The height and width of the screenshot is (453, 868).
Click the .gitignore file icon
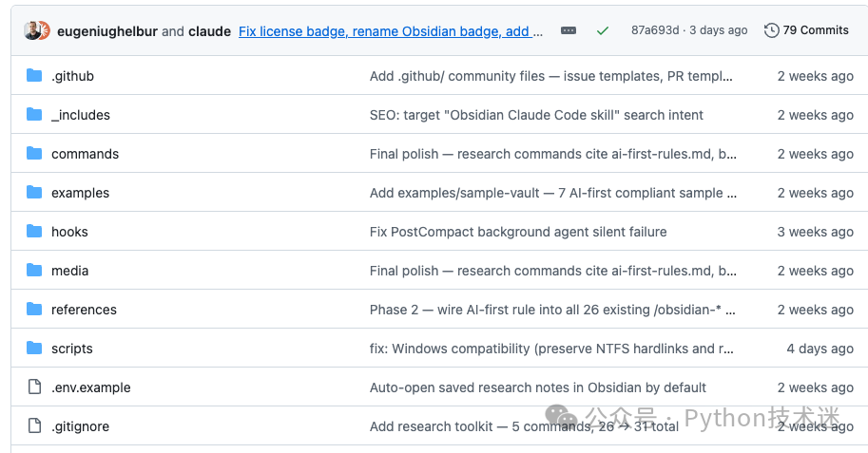click(34, 425)
